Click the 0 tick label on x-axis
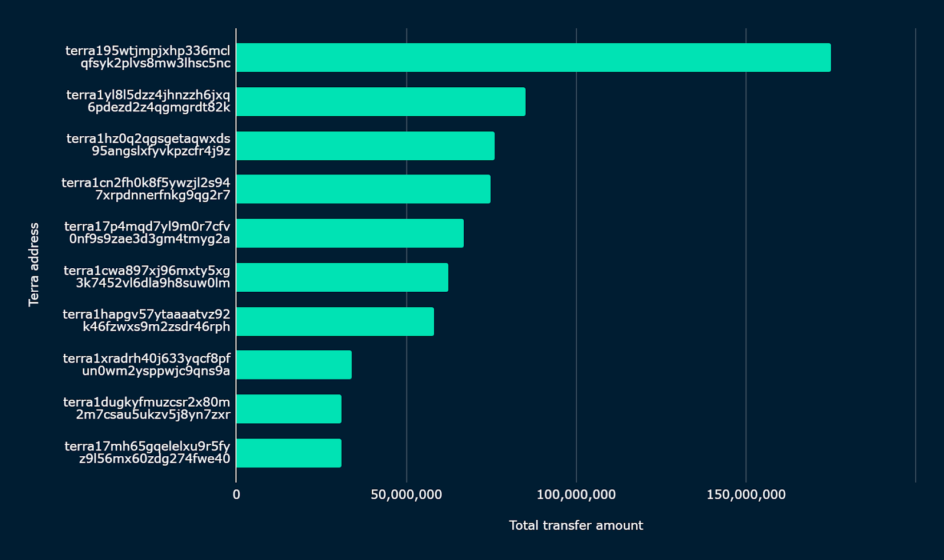944x560 pixels. 236,495
